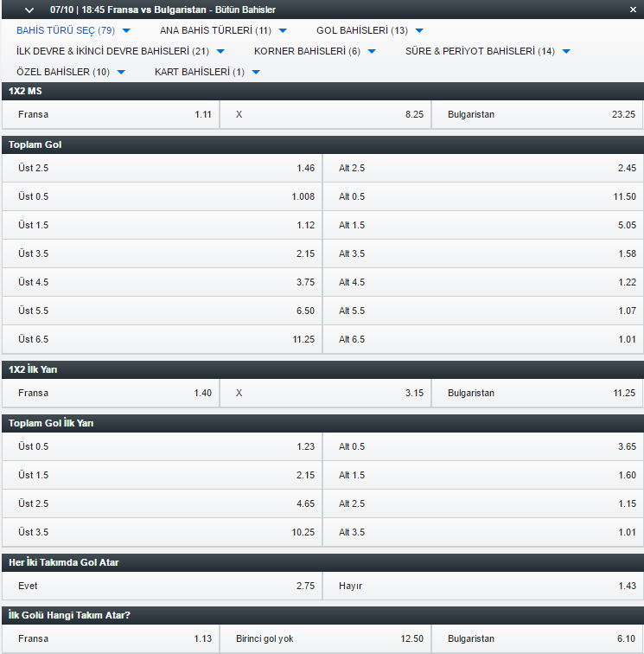Select draw X at 8.25 in 1X2 MS
644x654 pixels.
[325, 114]
